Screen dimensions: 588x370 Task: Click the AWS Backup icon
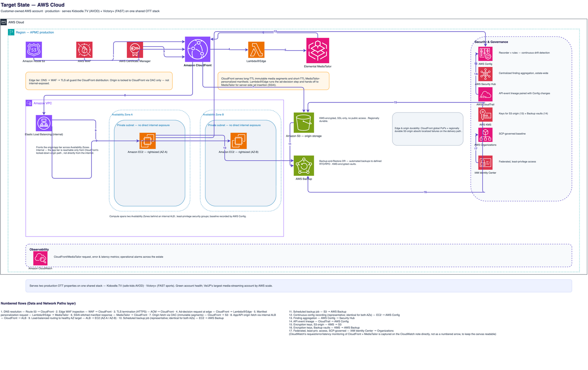pos(304,166)
